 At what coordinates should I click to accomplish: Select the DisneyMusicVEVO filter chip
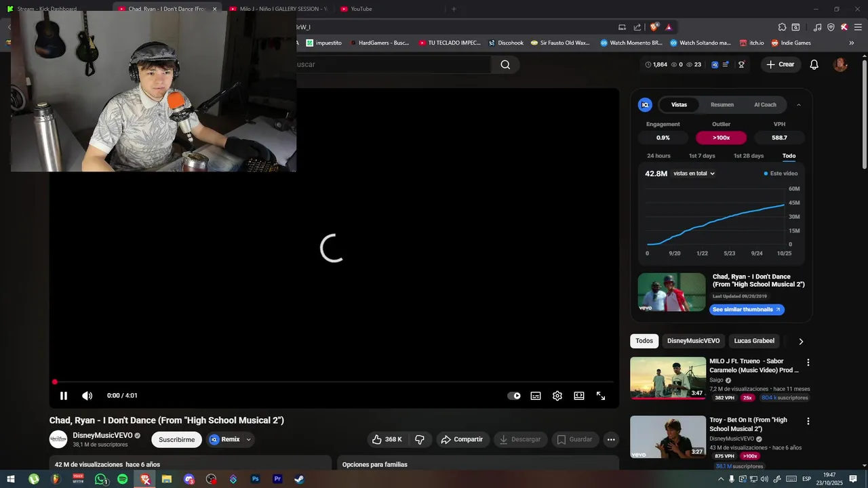click(693, 341)
